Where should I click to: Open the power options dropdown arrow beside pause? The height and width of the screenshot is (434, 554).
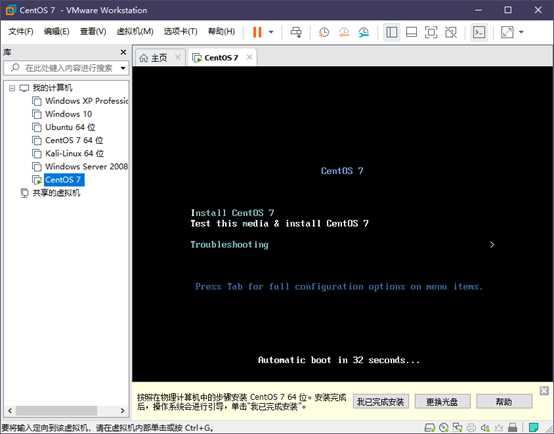271,32
